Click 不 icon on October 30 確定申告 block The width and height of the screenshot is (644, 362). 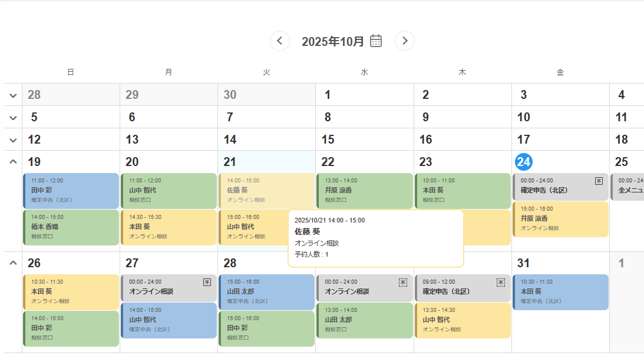[x=500, y=283]
